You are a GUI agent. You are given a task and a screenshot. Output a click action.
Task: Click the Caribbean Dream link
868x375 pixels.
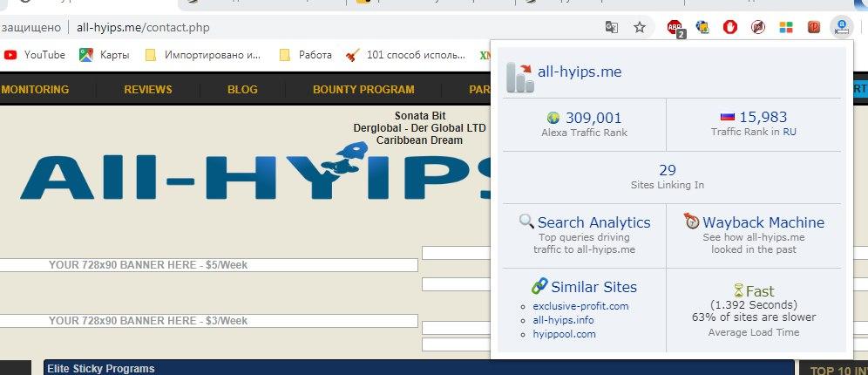pyautogui.click(x=419, y=140)
